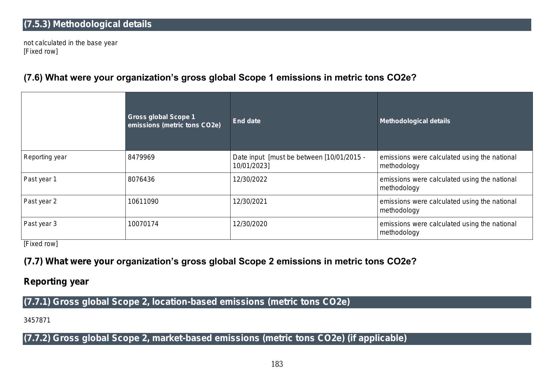Select the 'Past year 3' row label
The image size is (554, 392).
tap(40, 224)
